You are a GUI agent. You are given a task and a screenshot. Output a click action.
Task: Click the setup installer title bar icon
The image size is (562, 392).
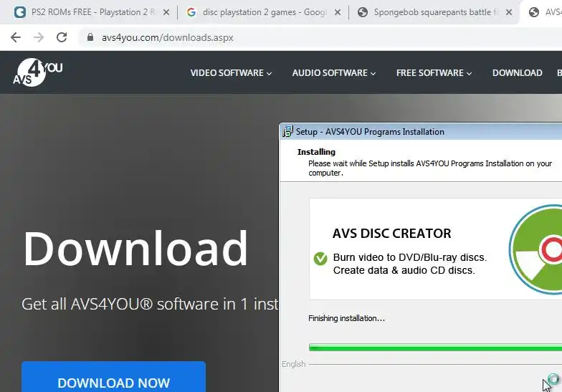point(287,132)
